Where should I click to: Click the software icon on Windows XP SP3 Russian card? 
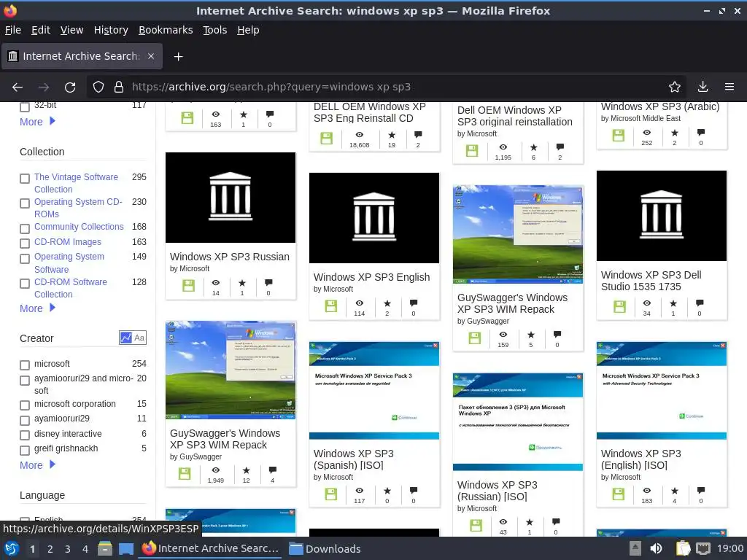[189, 286]
